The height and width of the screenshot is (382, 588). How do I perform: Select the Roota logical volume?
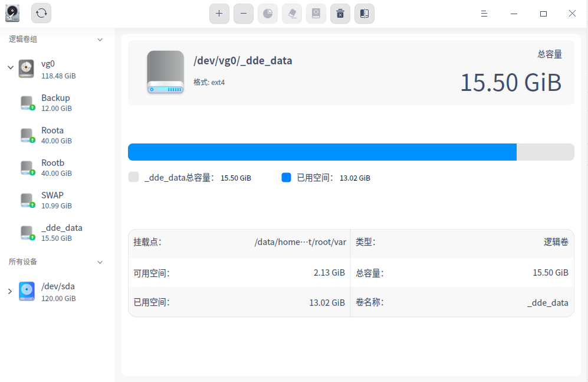click(57, 135)
